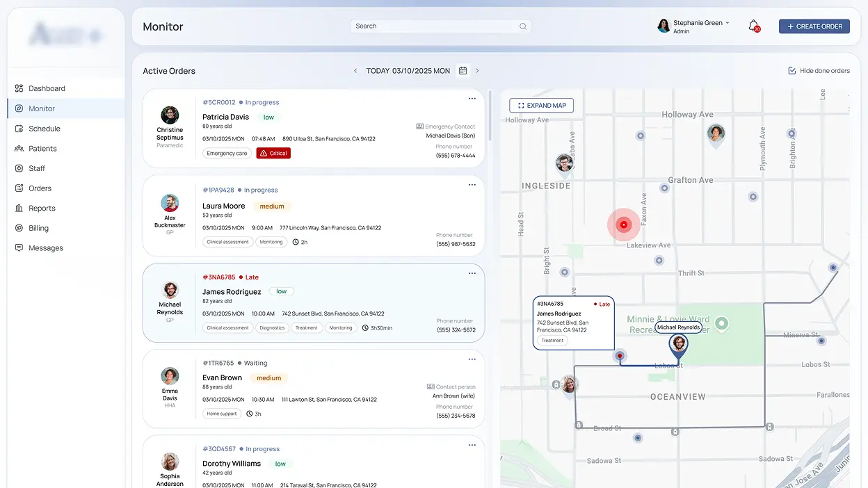This screenshot has height=488, width=868.
Task: Open more options for order #3QD4567
Action: [x=472, y=445]
